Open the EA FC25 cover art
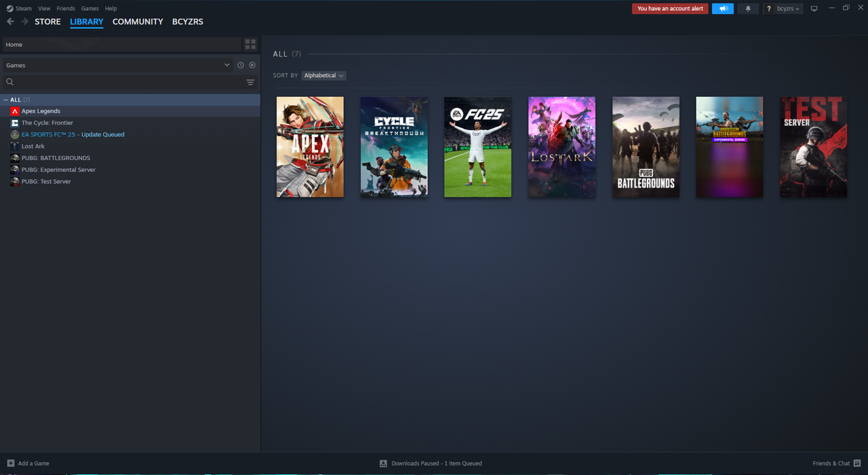This screenshot has height=475, width=868. pos(478,147)
